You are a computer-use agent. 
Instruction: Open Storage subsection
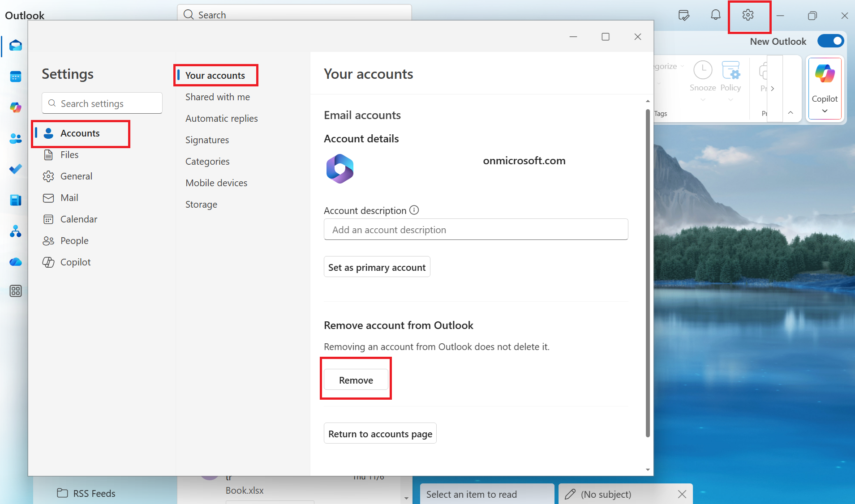pyautogui.click(x=201, y=205)
